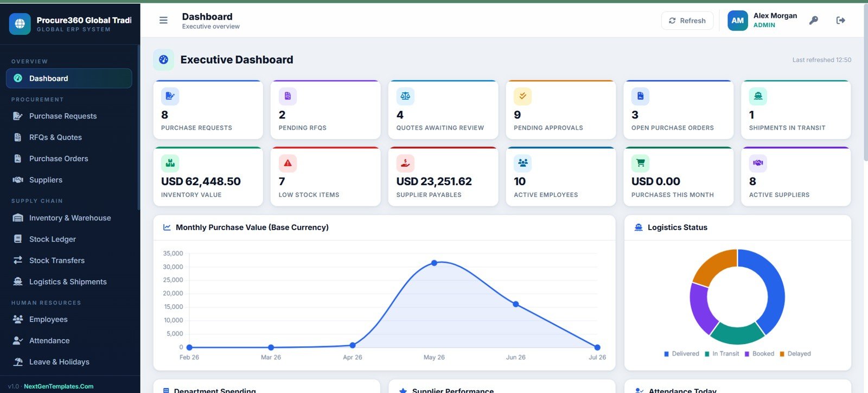Image resolution: width=868 pixels, height=393 pixels.
Task: Click the Purchases This Month cart icon
Action: coord(640,163)
